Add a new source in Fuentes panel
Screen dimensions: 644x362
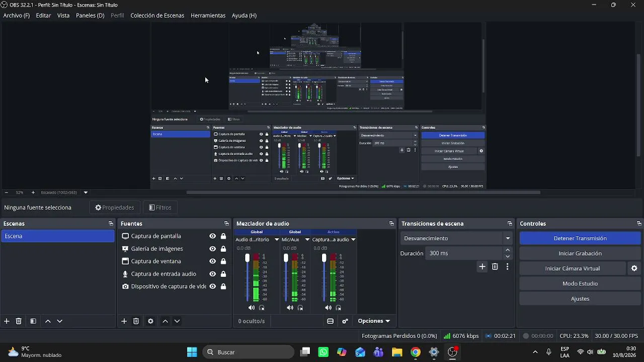click(x=124, y=321)
